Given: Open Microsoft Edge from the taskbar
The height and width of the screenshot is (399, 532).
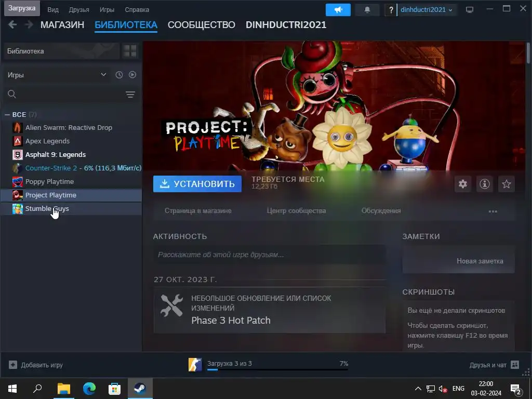Looking at the screenshot, I should click(89, 388).
